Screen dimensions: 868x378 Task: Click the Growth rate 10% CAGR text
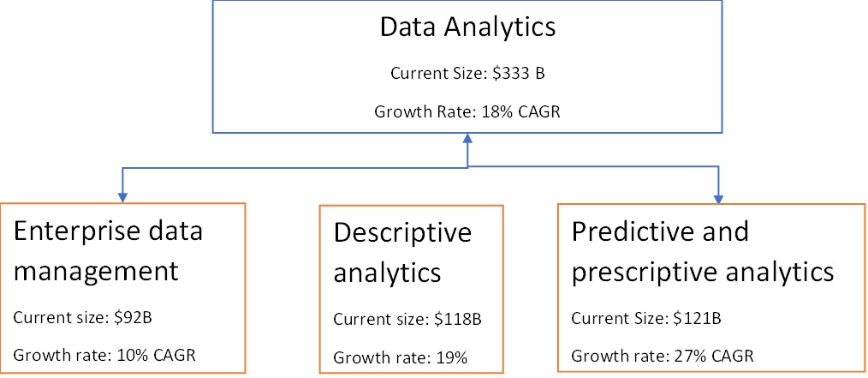(x=104, y=355)
